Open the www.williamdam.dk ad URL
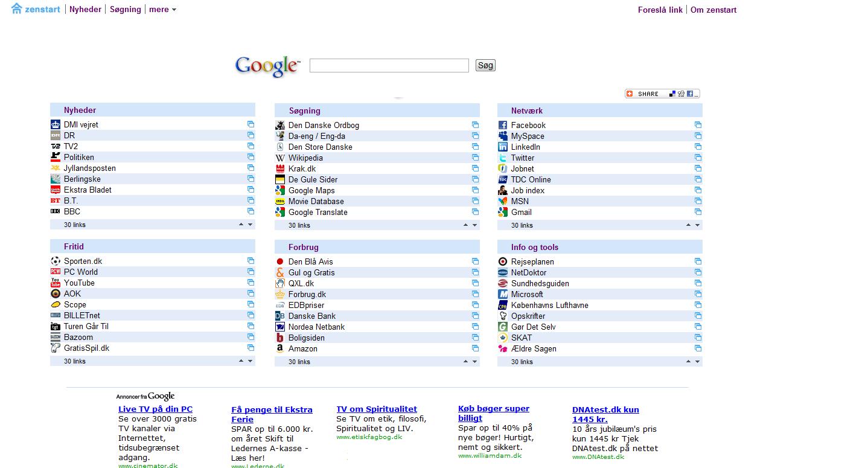This screenshot has width=868, height=468. click(x=490, y=456)
